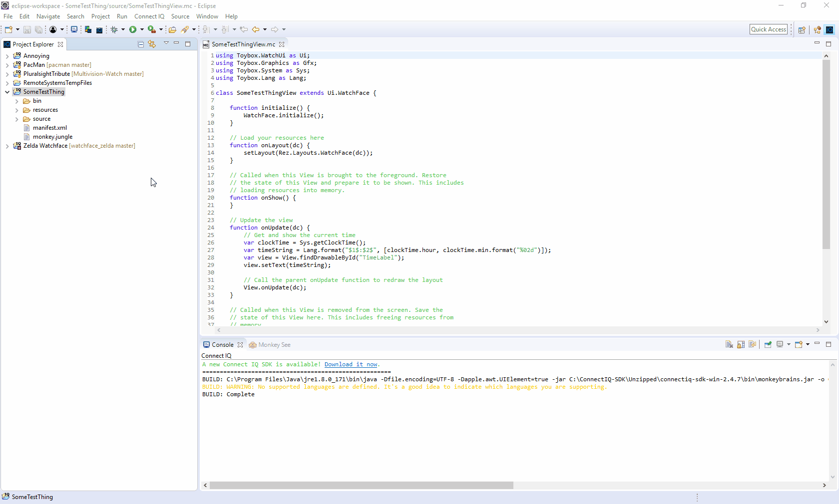Viewport: 839px width, 504px height.
Task: Click the Quick Access field
Action: [769, 29]
